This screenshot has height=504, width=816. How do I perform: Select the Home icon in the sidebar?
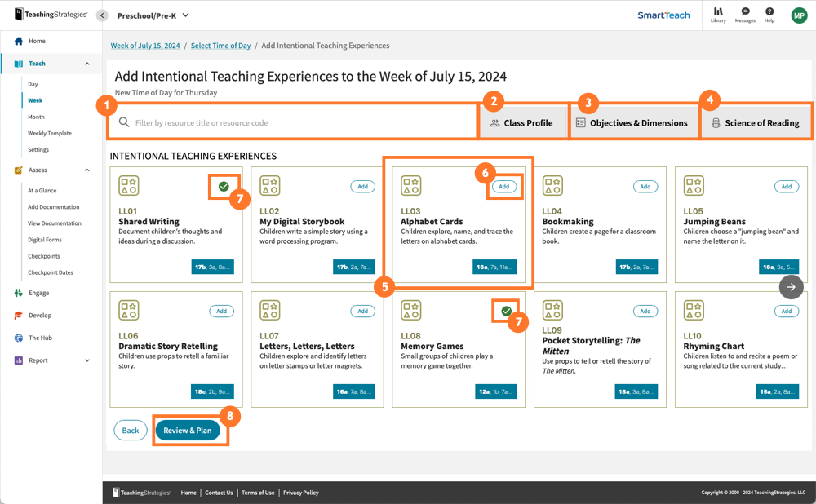pos(20,42)
